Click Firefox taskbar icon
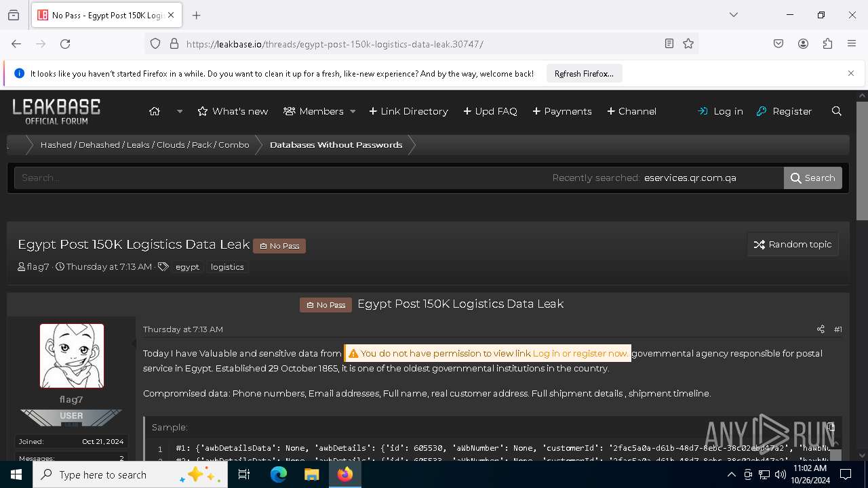 [344, 475]
